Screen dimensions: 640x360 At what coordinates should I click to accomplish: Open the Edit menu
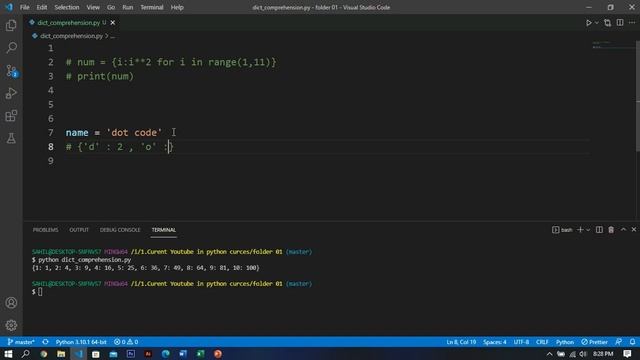point(42,7)
